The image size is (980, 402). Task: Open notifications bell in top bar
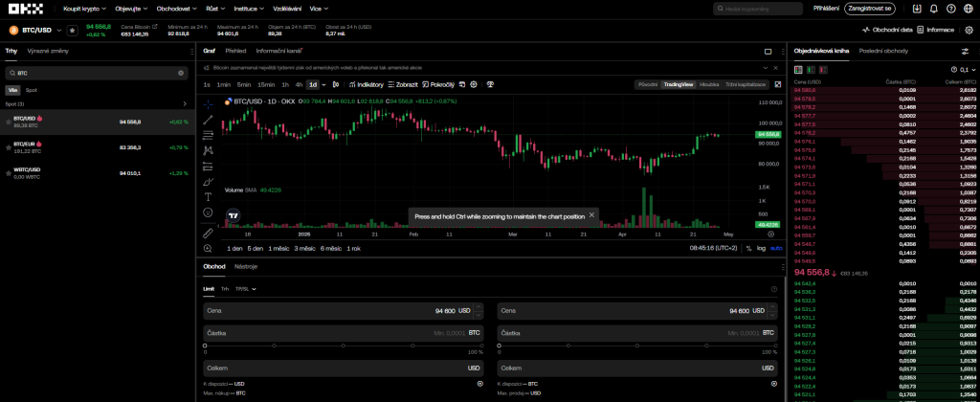tap(934, 8)
